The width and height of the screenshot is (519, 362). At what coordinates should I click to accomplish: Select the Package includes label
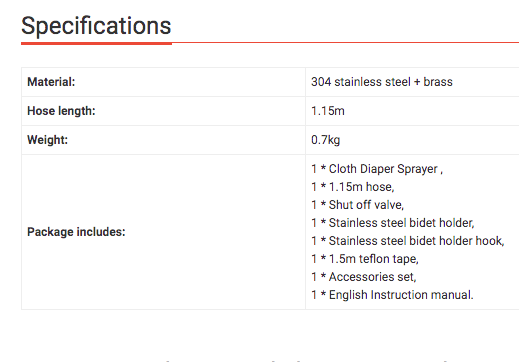76,232
